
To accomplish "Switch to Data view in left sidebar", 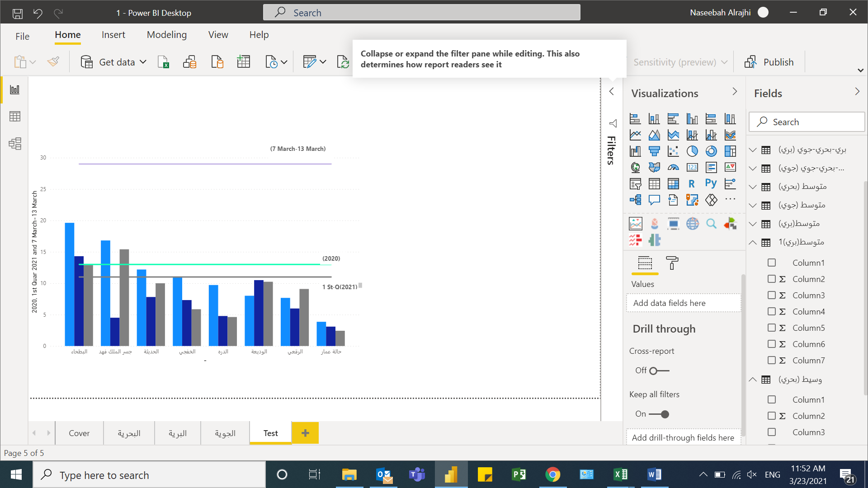I will pos(15,117).
